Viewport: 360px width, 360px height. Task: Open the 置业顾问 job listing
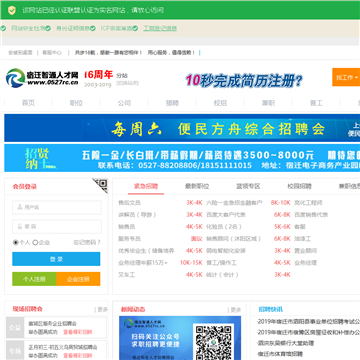point(305,251)
